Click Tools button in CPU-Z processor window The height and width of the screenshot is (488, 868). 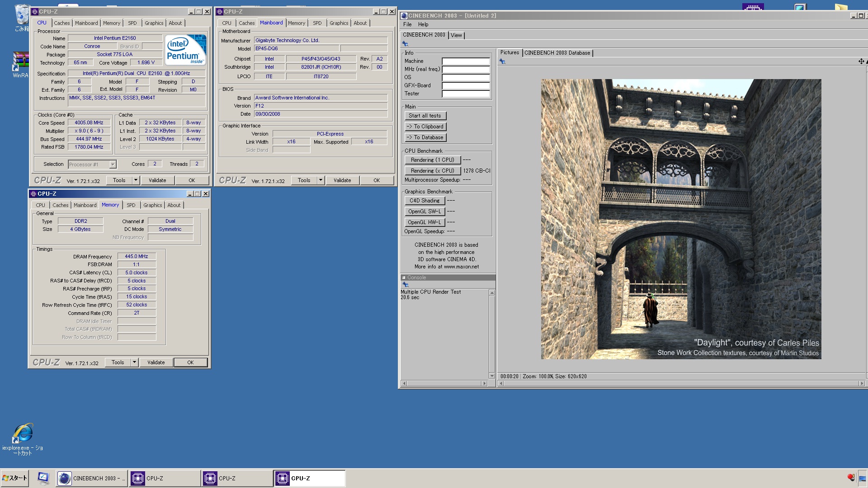[119, 180]
